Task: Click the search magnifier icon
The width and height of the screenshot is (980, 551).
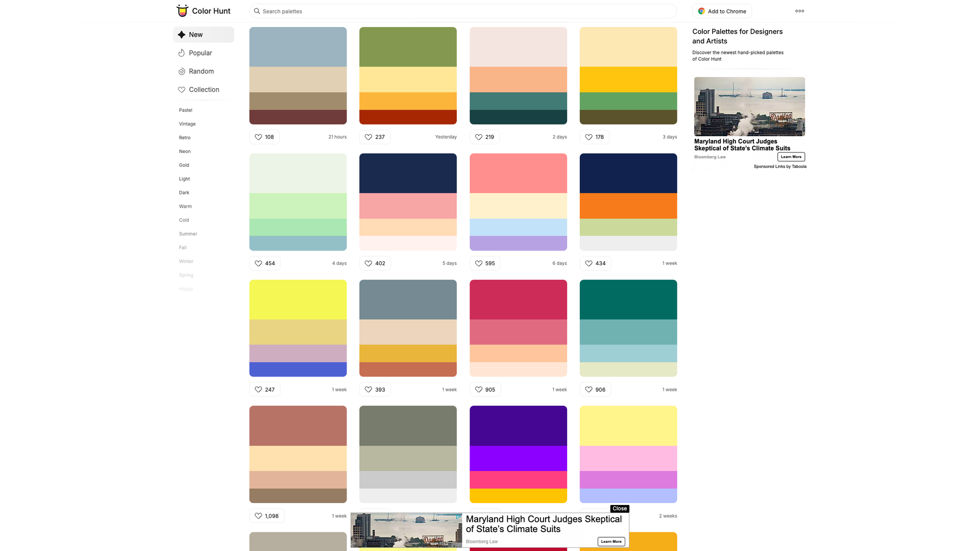Action: [x=257, y=11]
